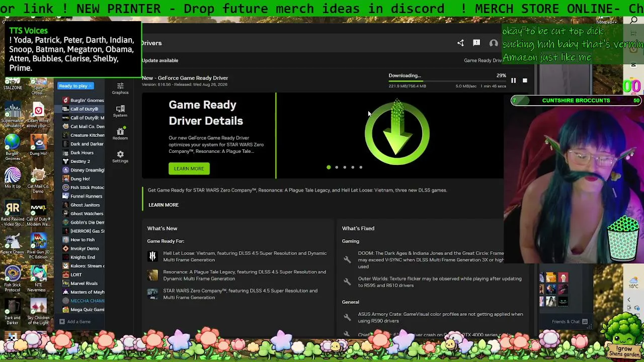Select Call of Duty® in Steam library
The height and width of the screenshot is (362, 644).
click(83, 109)
